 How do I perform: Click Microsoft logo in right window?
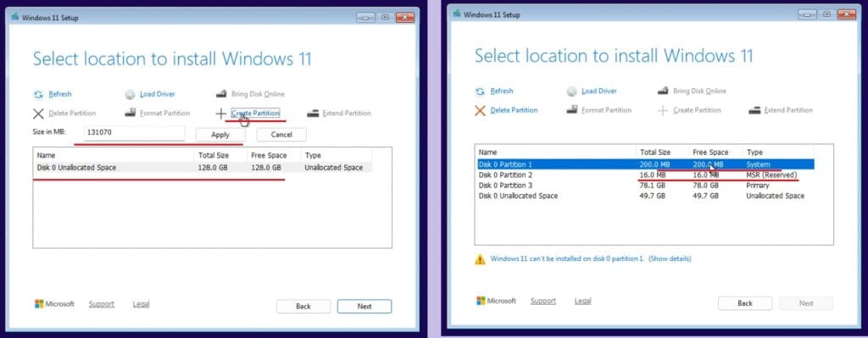coord(481,301)
